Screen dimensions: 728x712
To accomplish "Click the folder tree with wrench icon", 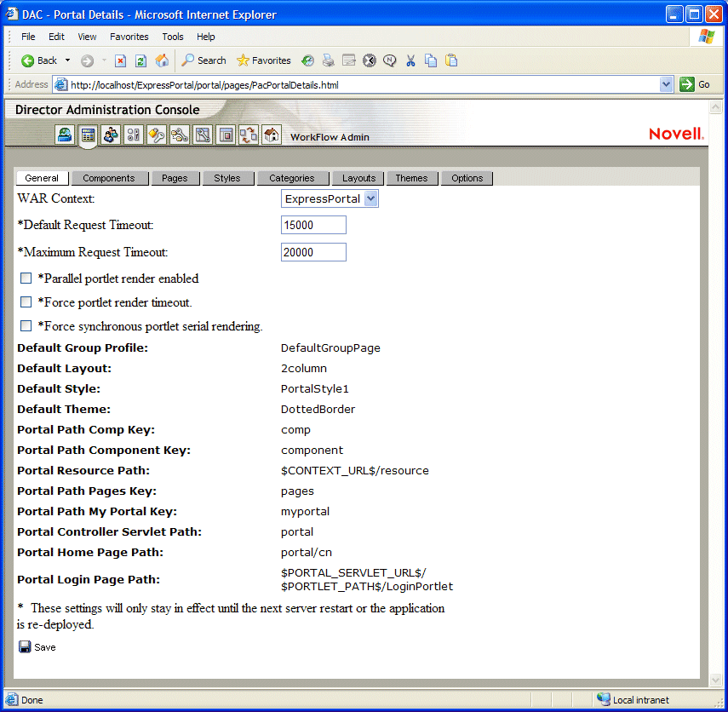I will tap(179, 135).
